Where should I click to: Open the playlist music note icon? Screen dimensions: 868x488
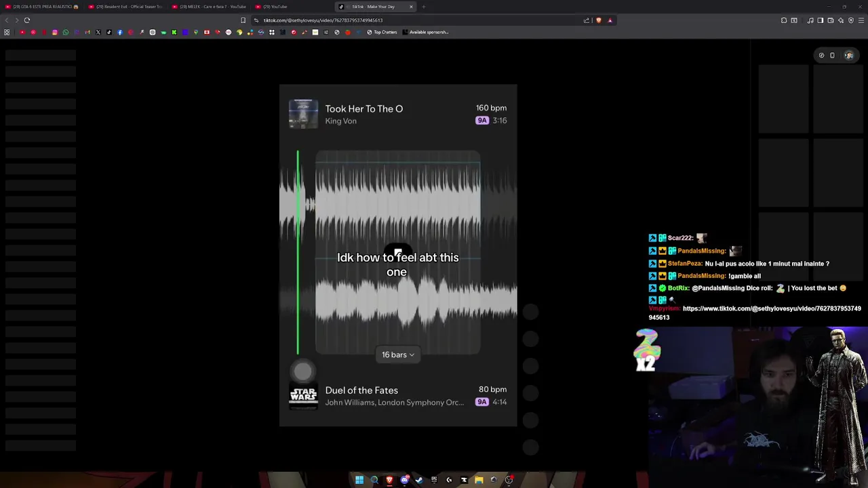click(x=810, y=20)
